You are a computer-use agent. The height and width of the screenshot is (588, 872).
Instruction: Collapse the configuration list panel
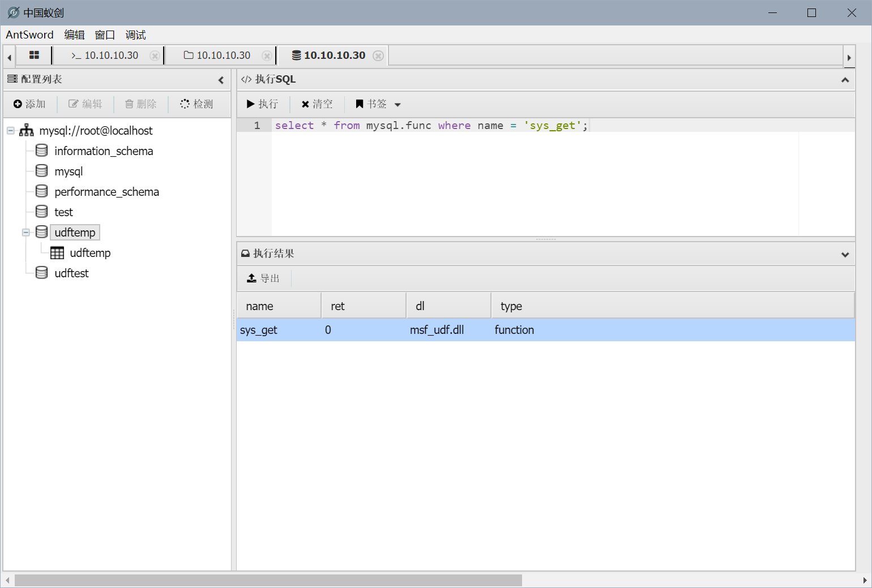click(221, 80)
